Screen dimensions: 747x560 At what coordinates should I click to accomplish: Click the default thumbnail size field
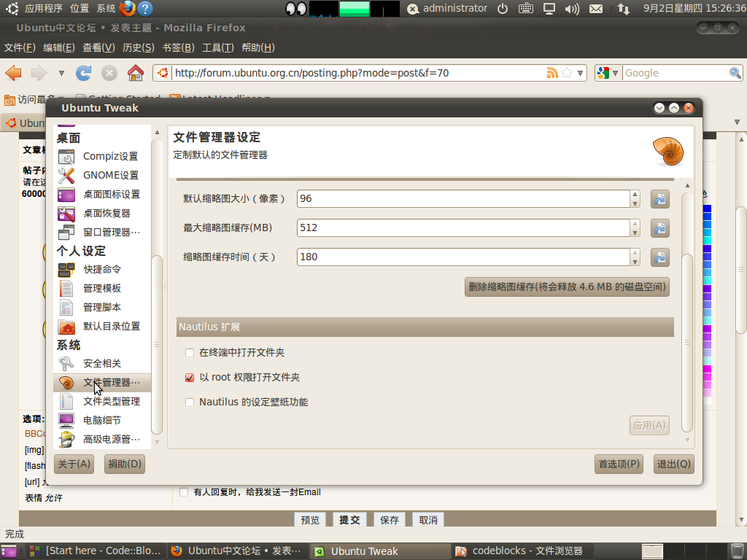(463, 199)
